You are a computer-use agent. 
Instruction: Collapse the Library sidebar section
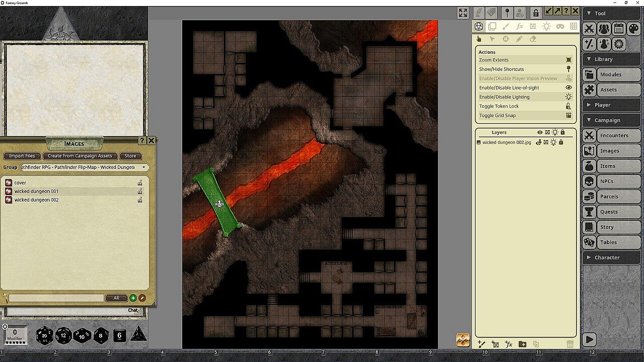coord(611,59)
